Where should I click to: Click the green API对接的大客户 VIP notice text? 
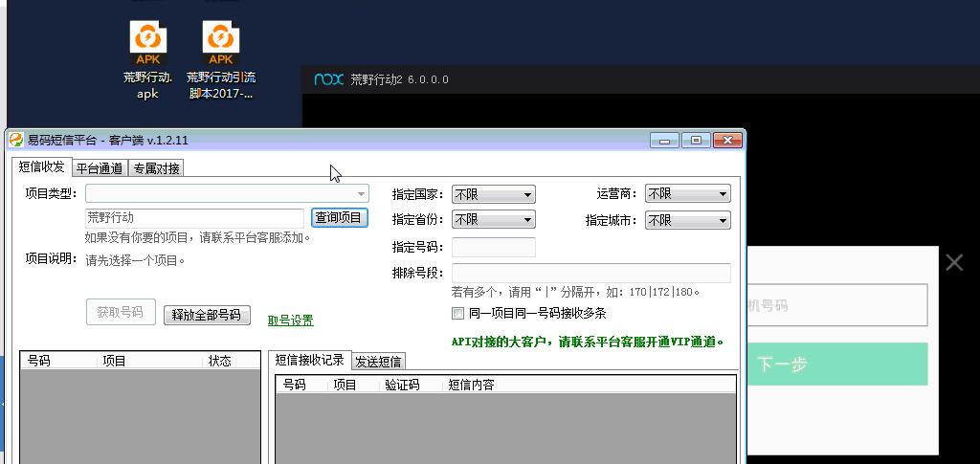pyautogui.click(x=588, y=342)
